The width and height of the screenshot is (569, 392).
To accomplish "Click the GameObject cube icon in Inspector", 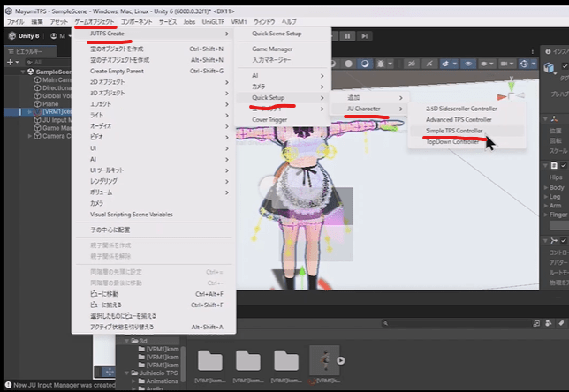I will tap(550, 67).
